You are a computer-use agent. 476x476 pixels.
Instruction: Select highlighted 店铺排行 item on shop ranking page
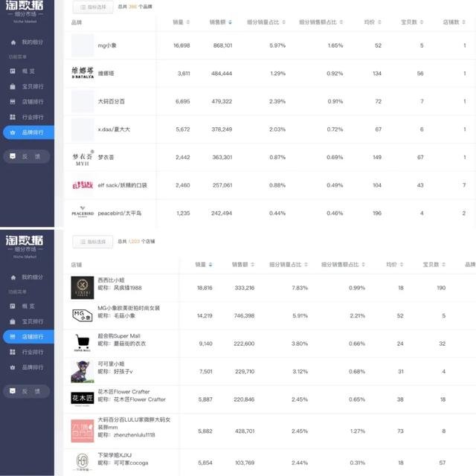(28, 337)
